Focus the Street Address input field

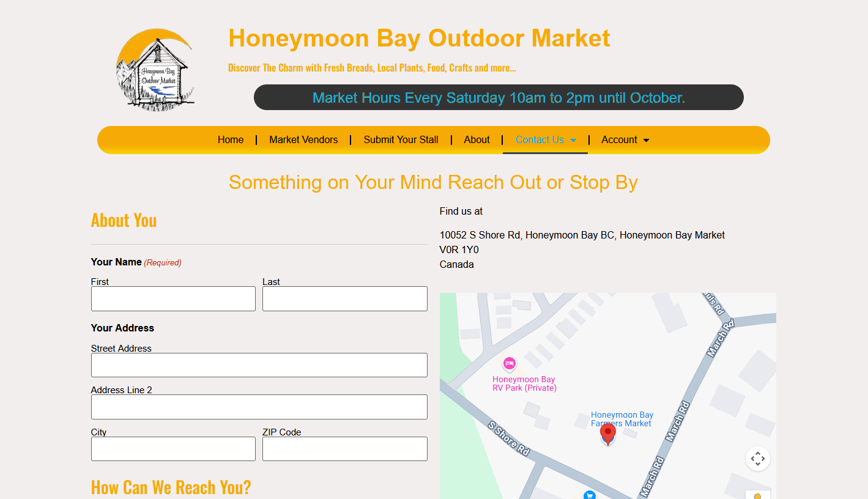coord(259,365)
